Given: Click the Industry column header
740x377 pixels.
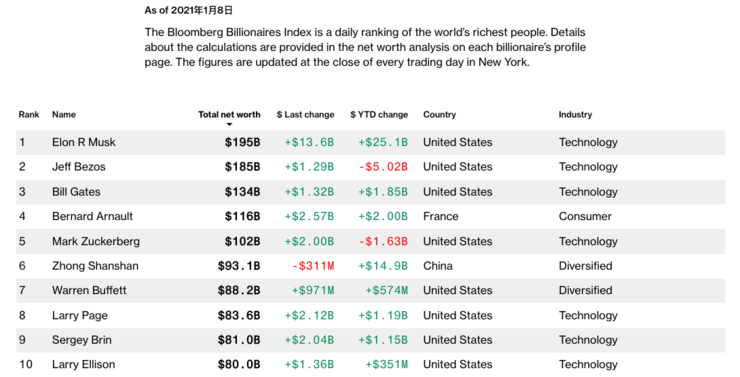Looking at the screenshot, I should [x=575, y=115].
